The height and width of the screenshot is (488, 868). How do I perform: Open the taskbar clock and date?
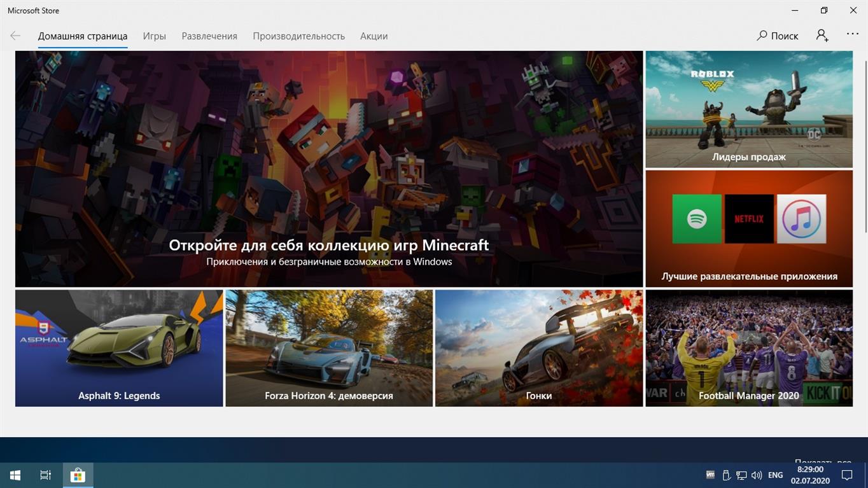(x=811, y=475)
